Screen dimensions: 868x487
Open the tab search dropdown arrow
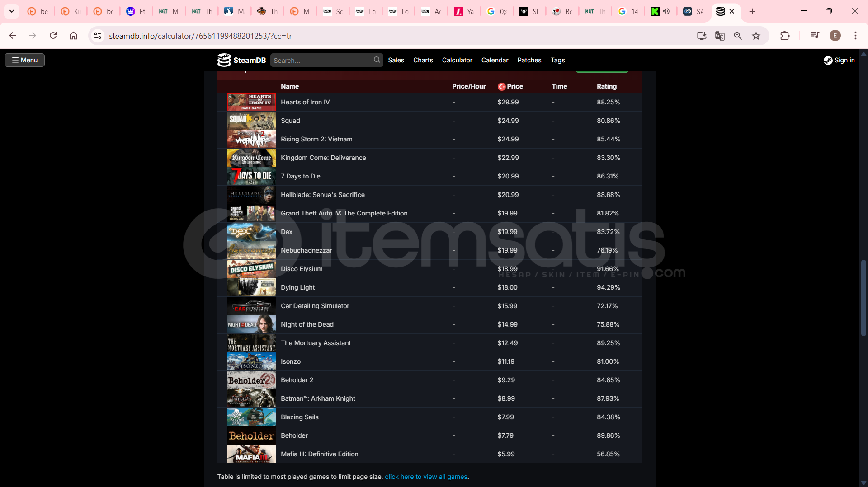(x=12, y=11)
